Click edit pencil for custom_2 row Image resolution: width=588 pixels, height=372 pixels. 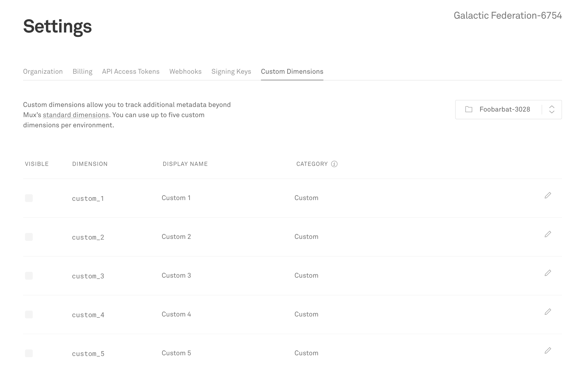pos(548,234)
